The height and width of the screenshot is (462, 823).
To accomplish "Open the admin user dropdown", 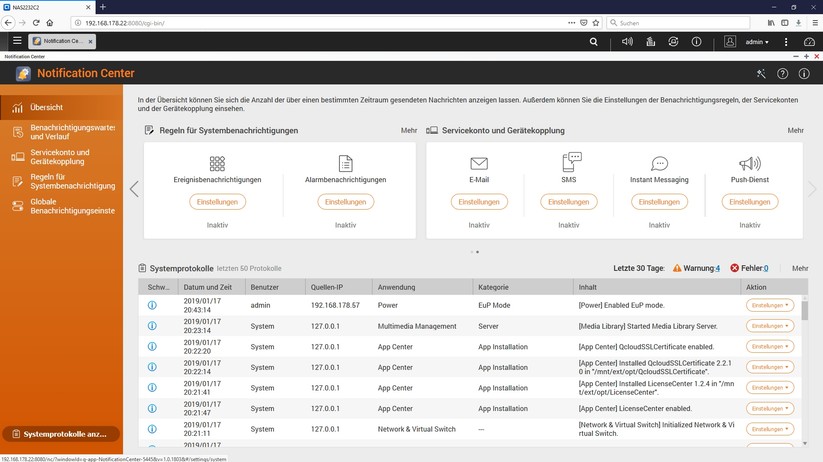I will (758, 41).
